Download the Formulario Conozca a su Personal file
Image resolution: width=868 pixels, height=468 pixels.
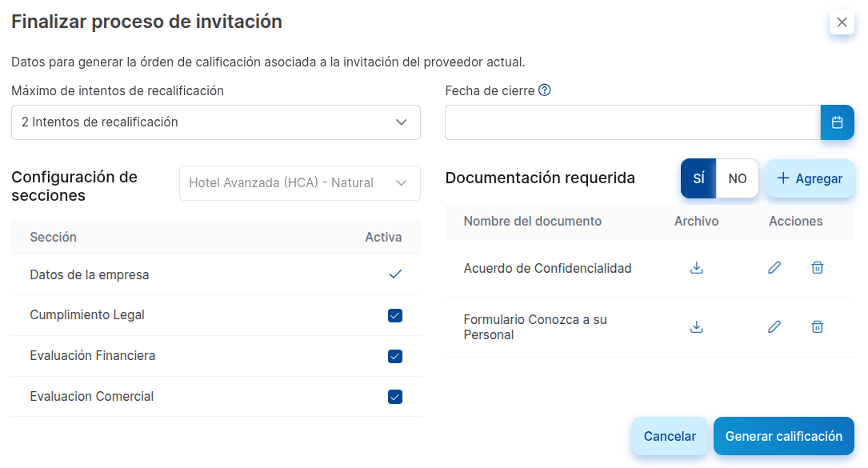(696, 326)
